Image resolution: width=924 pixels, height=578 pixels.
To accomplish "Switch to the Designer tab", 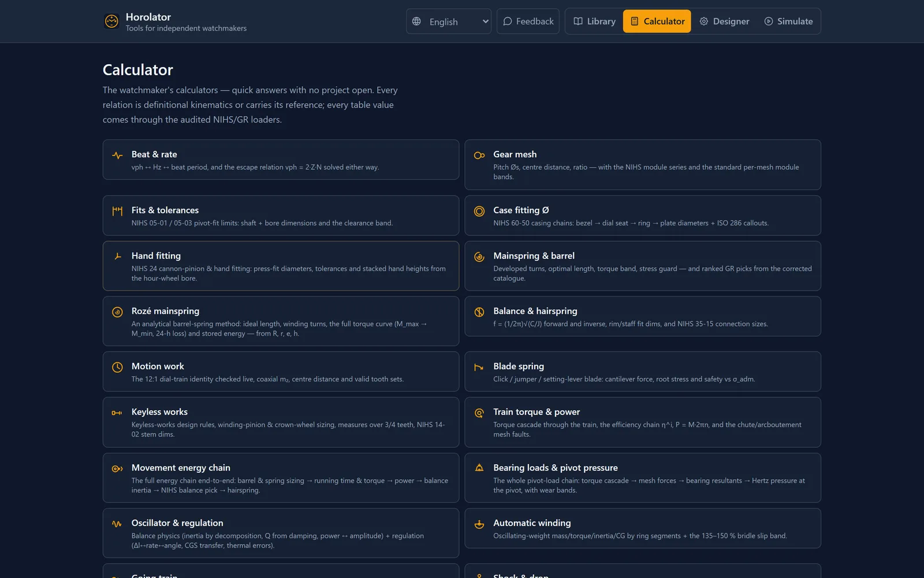I will [724, 21].
